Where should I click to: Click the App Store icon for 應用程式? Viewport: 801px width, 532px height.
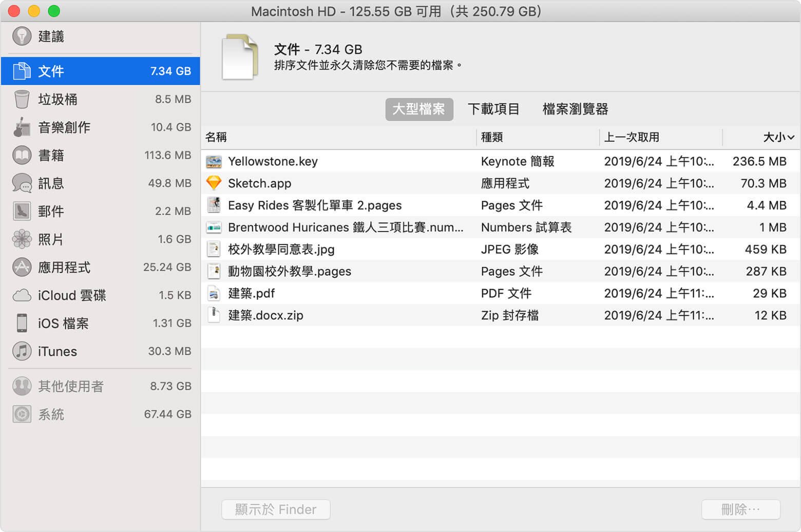[22, 267]
